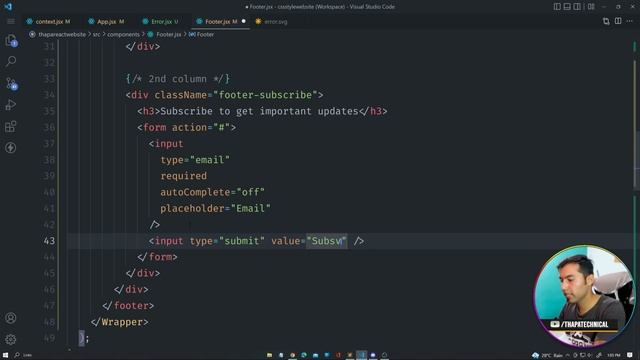Toggle the secondary side bar layout icon
The height and width of the screenshot is (360, 640).
(x=577, y=7)
